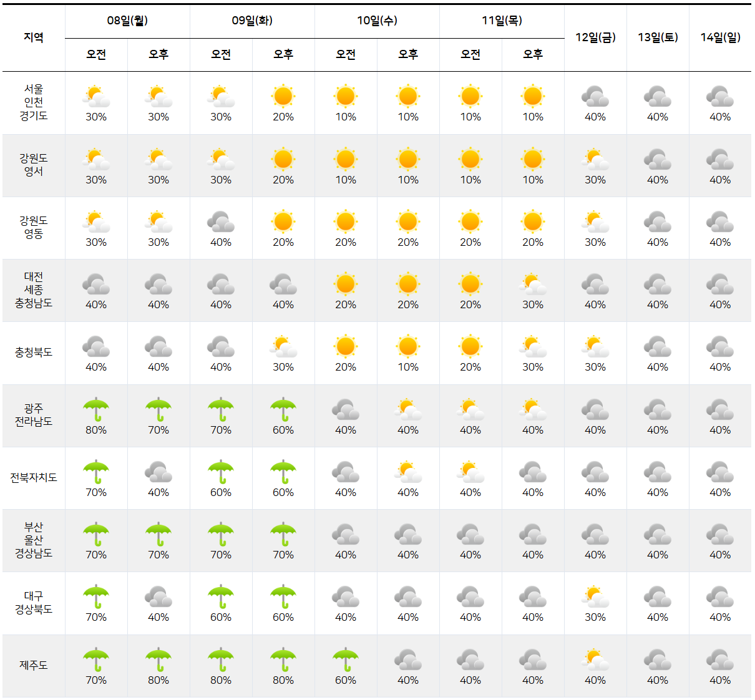Click the umbrella icon for 전북자치도 08일 오전
The image size is (755, 700).
(x=96, y=472)
